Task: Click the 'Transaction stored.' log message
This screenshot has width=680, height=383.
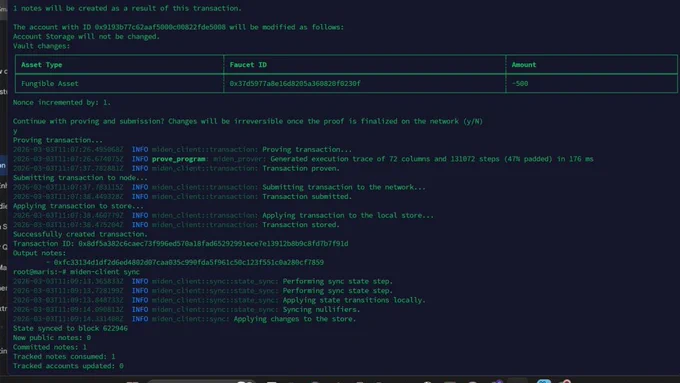Action: point(301,225)
